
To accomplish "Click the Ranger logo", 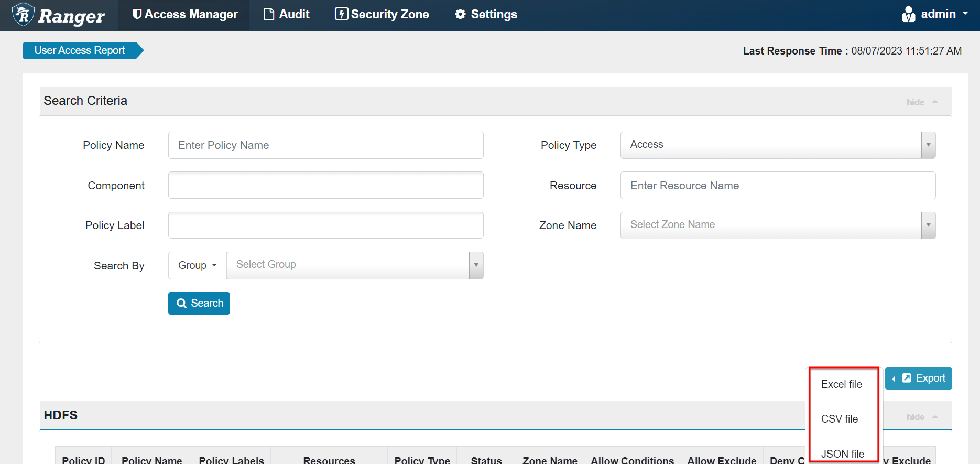I will click(59, 15).
